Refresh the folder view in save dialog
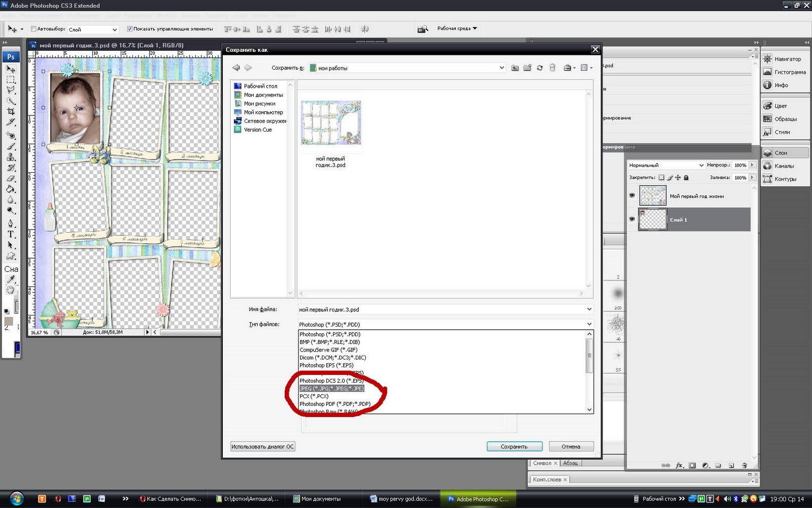 pos(539,68)
